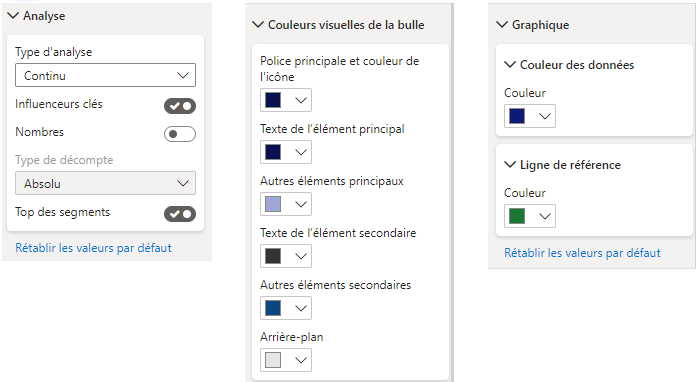Open the Type de décompte dropdown showing Absolu
This screenshot has height=382, width=698.
coord(106,183)
